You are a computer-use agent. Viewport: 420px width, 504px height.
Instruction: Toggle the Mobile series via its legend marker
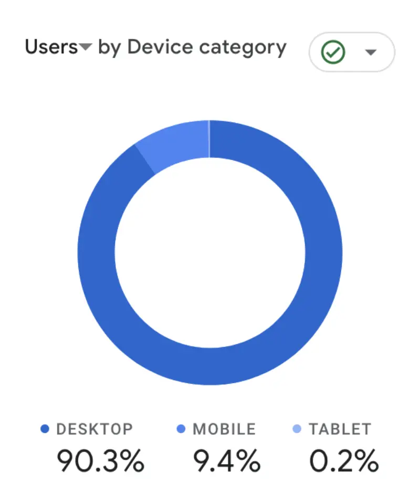coord(180,429)
